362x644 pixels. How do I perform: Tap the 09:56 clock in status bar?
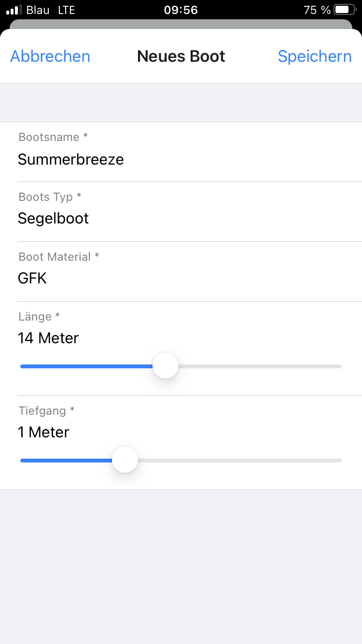181,10
